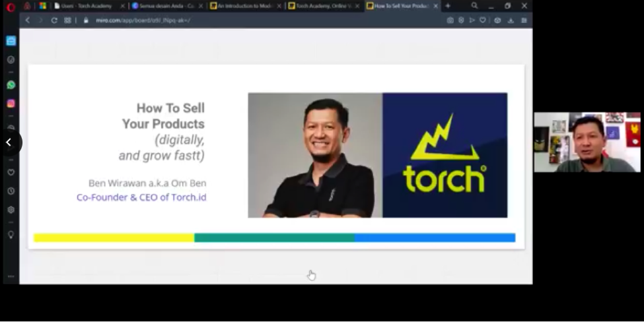644x322 pixels.
Task: Close the An Introduction to Modern tab
Action: click(279, 6)
